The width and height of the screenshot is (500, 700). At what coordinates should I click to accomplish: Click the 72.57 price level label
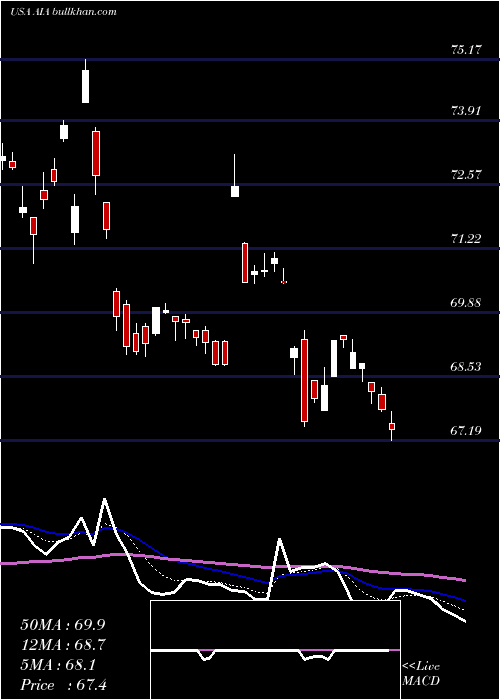[466, 175]
